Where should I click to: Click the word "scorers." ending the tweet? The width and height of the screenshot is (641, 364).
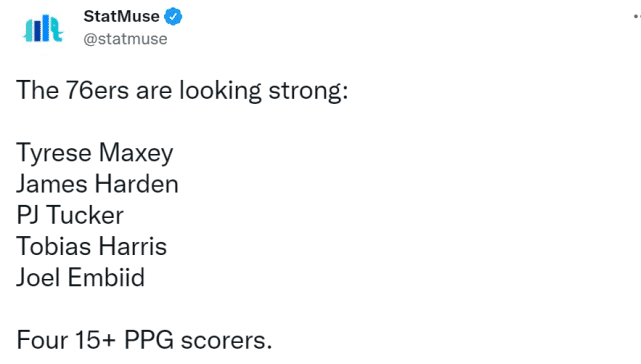pyautogui.click(x=226, y=341)
